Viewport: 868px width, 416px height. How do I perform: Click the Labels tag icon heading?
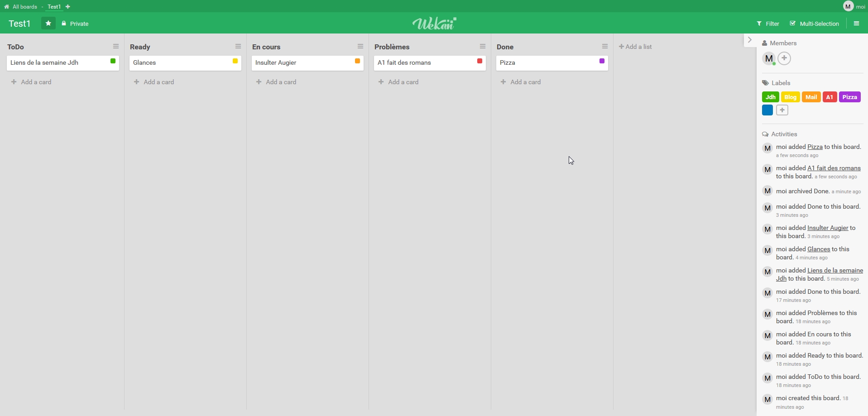tap(766, 83)
